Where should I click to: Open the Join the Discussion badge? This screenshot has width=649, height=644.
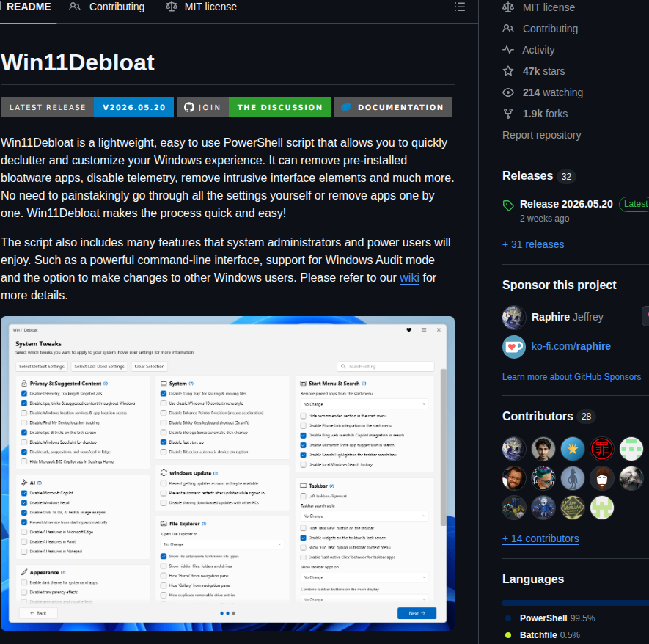coord(254,107)
